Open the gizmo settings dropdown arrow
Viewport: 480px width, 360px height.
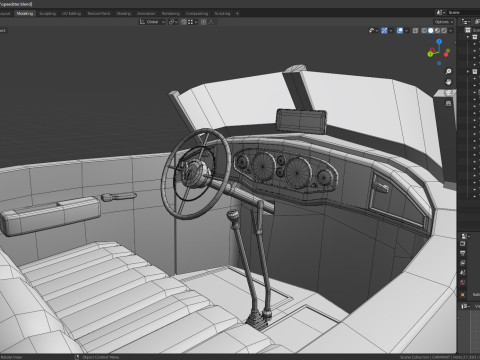(390, 30)
